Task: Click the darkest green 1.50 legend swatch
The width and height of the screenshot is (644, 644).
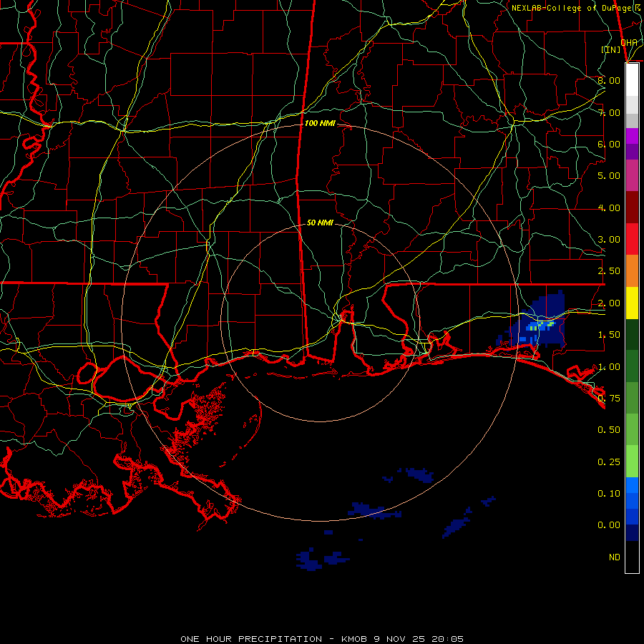Action: (632, 334)
